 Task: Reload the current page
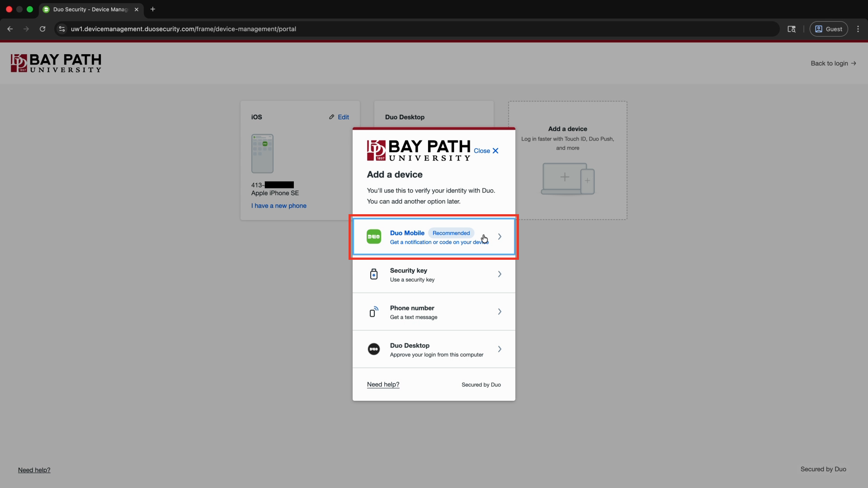(x=42, y=29)
